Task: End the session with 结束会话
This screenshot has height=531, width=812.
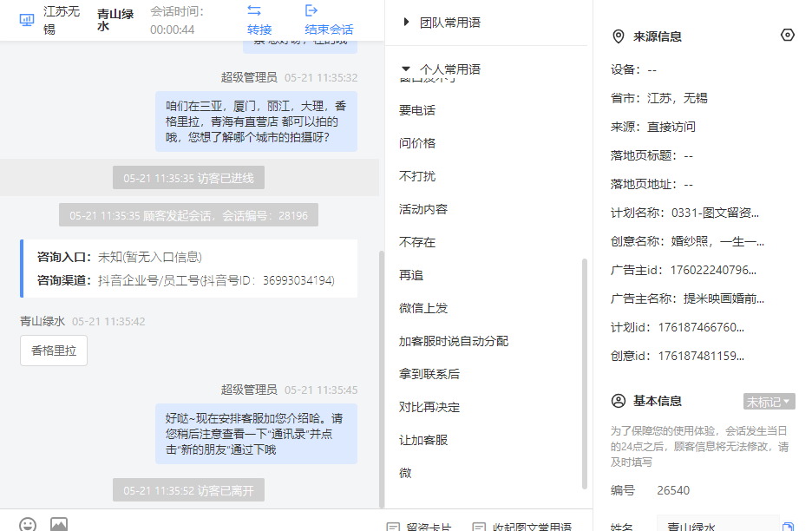Action: click(x=329, y=20)
